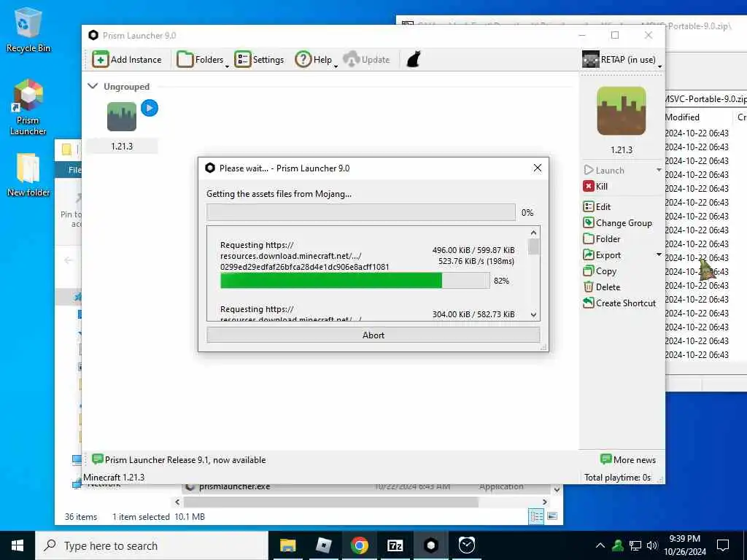
Task: Kill the running instance
Action: pos(595,186)
